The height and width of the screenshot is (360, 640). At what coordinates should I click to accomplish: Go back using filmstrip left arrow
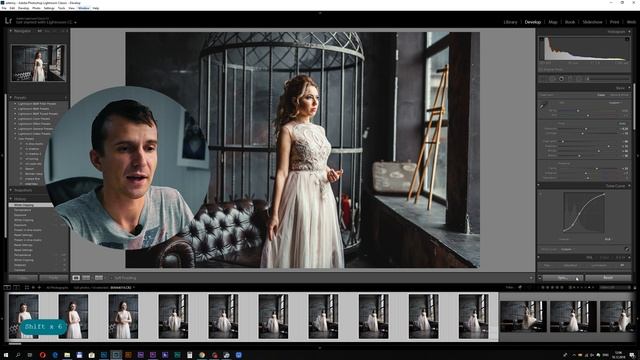pos(33,288)
